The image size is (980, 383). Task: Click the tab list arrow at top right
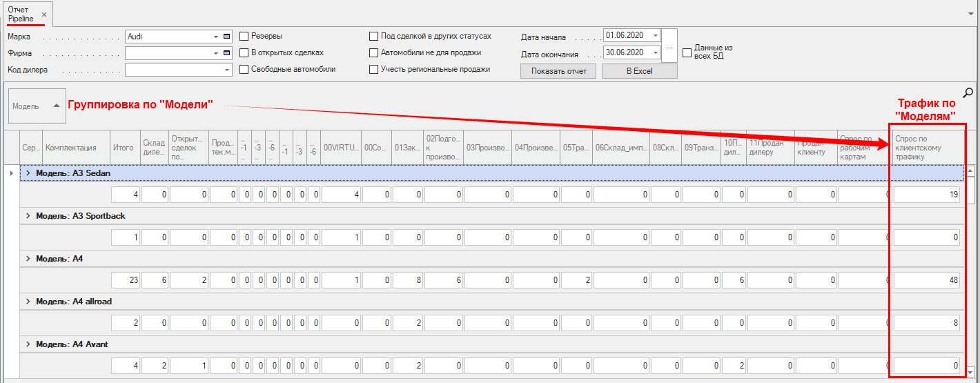(x=972, y=13)
